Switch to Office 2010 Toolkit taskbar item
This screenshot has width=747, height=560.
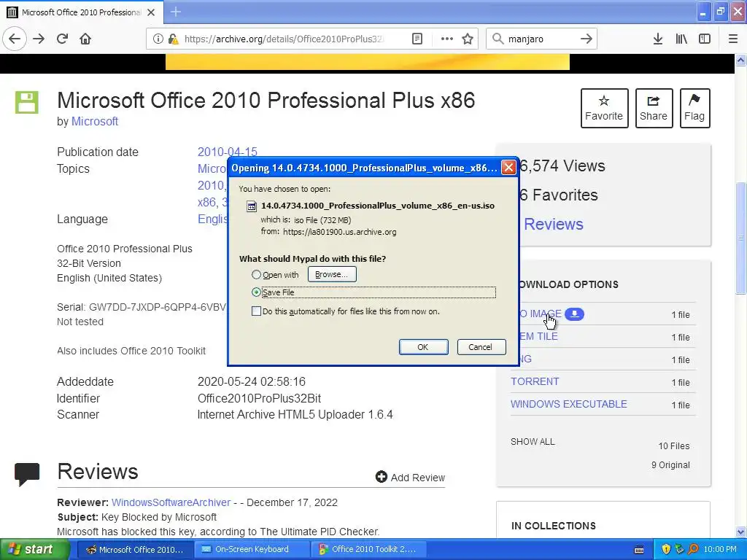tap(368, 550)
